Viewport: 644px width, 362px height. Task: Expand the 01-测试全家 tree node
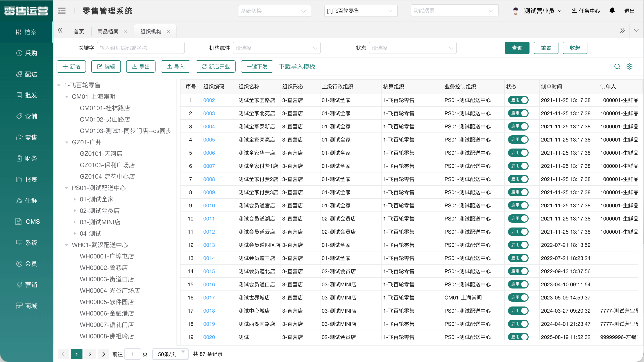[75, 199]
